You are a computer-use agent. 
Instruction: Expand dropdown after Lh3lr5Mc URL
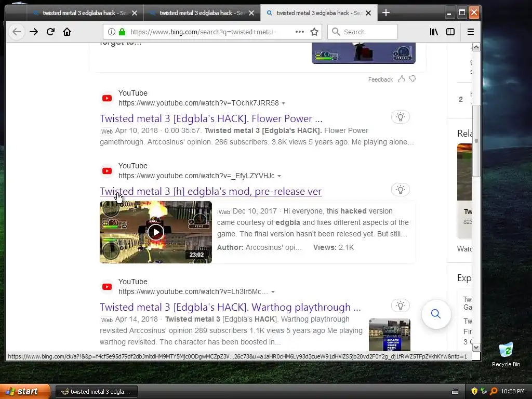point(273,292)
